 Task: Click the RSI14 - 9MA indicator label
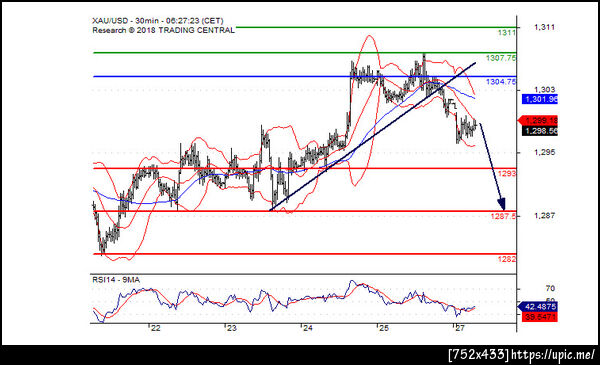[116, 280]
